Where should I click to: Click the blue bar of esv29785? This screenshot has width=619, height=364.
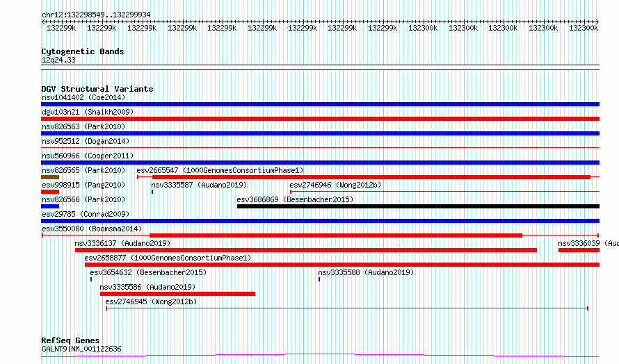click(320, 221)
